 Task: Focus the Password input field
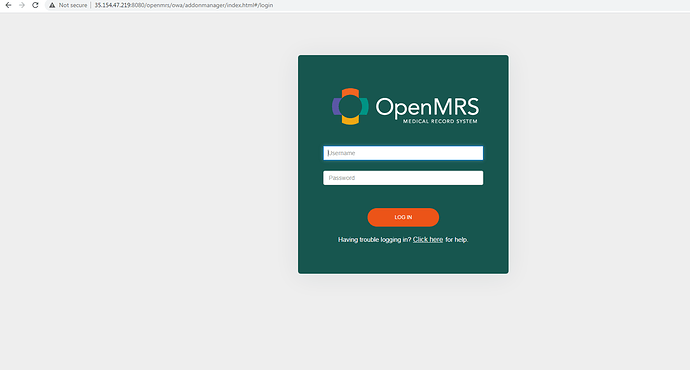[403, 178]
